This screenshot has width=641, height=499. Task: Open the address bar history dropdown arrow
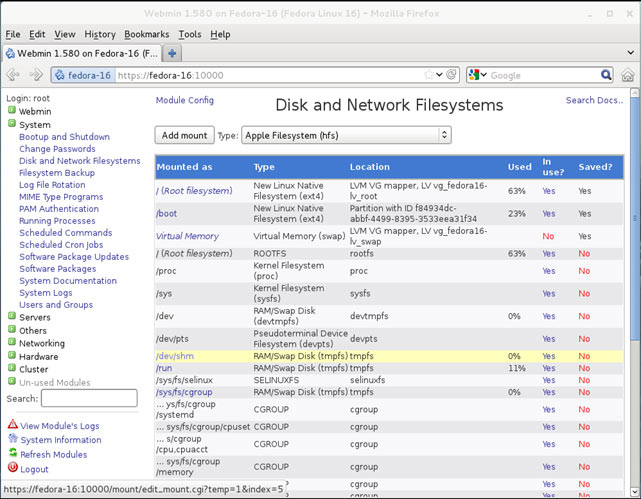[439, 75]
